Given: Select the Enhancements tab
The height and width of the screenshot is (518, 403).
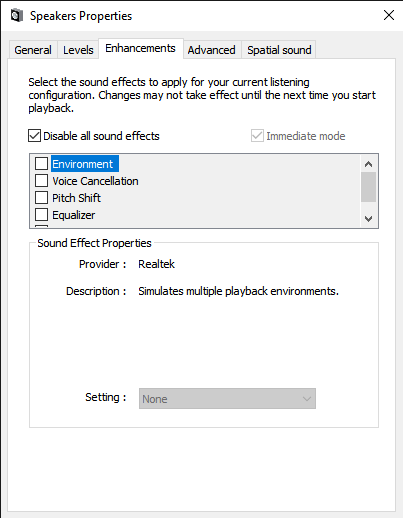Looking at the screenshot, I should (141, 49).
